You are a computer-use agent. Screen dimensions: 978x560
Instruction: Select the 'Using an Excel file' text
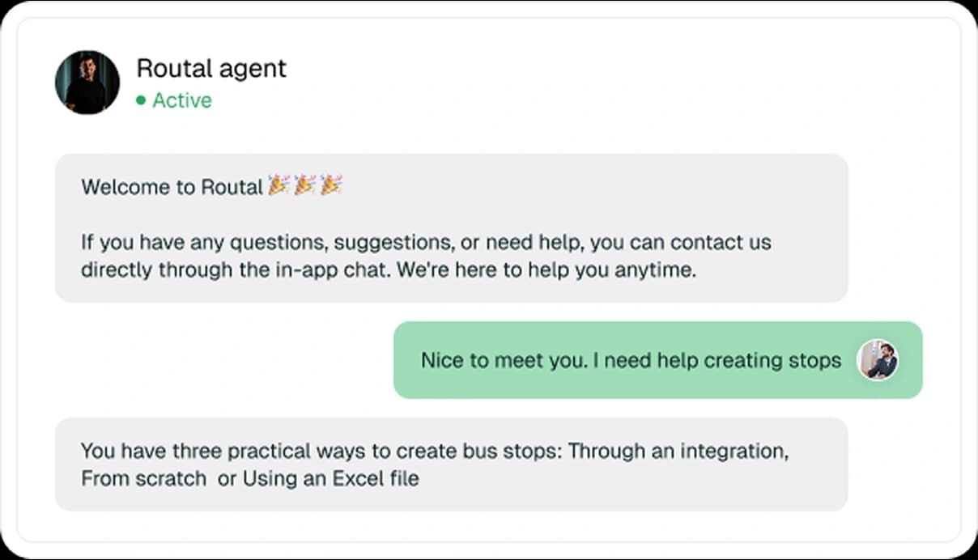327,478
